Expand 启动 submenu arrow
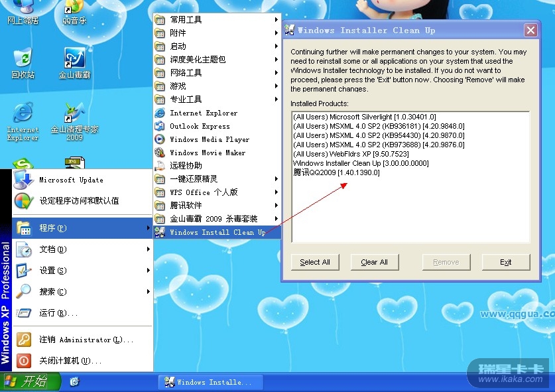The width and height of the screenshot is (555, 392). click(276, 46)
